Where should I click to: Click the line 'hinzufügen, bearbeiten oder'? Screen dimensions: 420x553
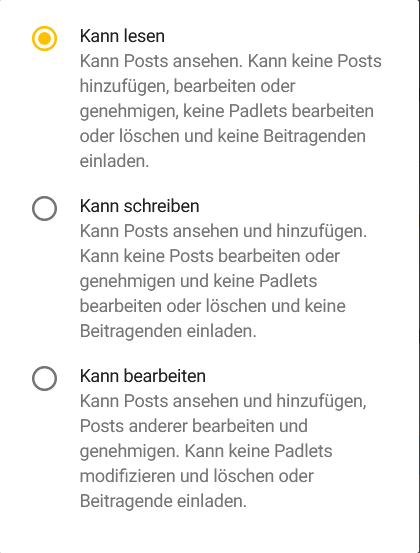[188, 86]
